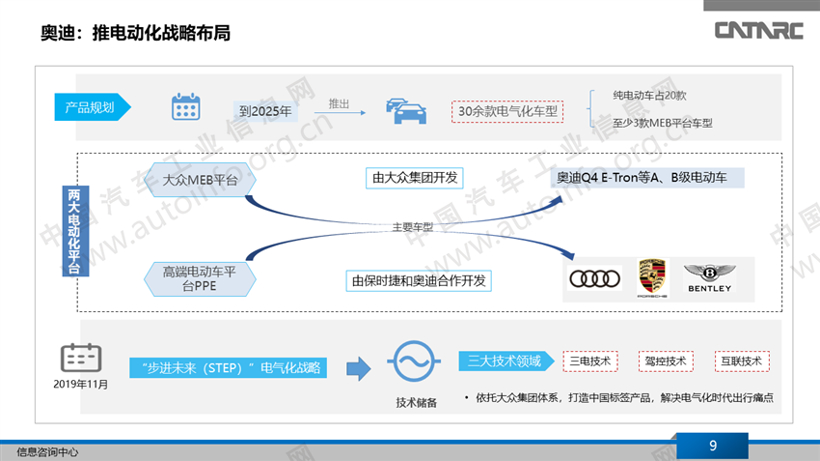Image resolution: width=820 pixels, height=461 pixels.
Task: Click the Audi four rings logo
Action: (594, 278)
